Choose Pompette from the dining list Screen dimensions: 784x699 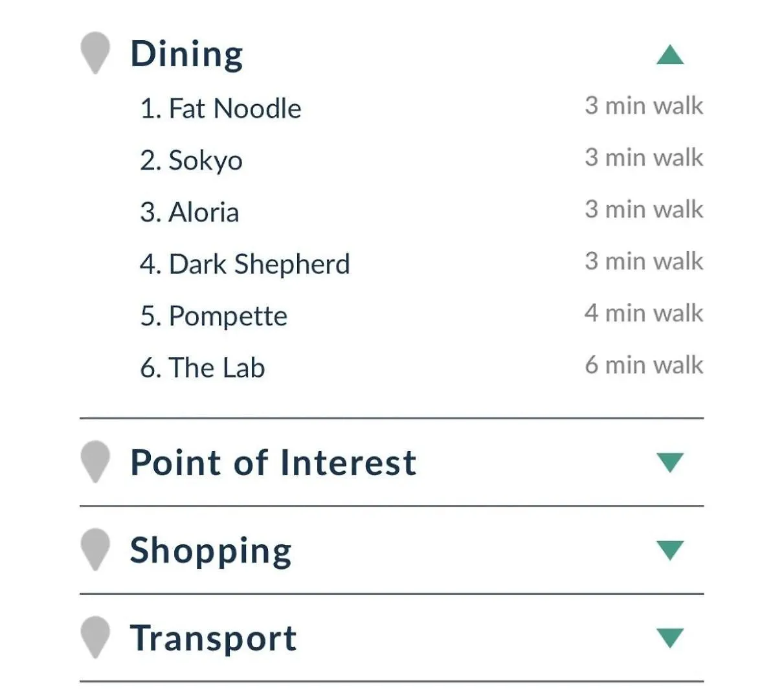214,316
